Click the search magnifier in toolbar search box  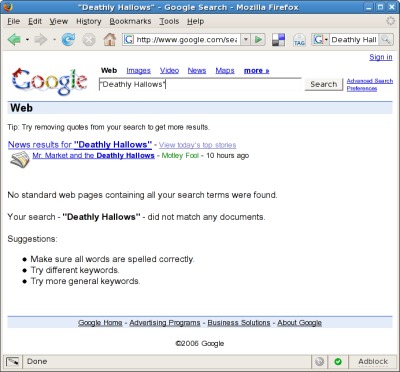[x=386, y=40]
